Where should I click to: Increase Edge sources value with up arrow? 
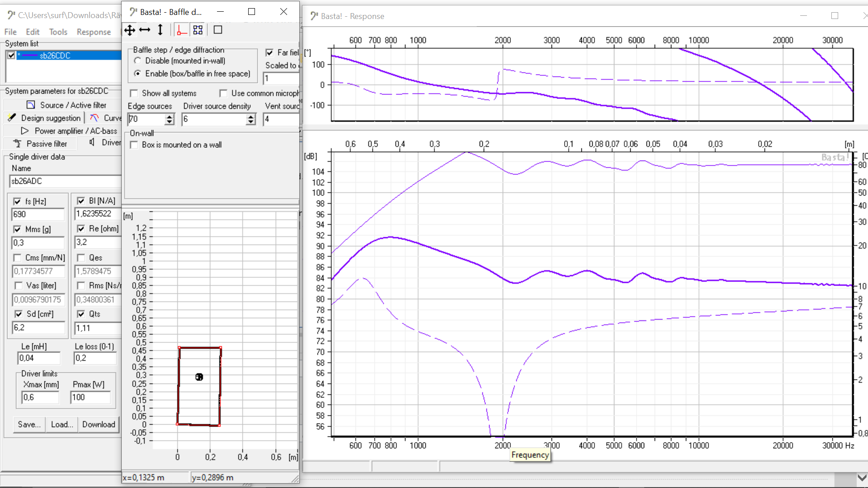point(170,117)
